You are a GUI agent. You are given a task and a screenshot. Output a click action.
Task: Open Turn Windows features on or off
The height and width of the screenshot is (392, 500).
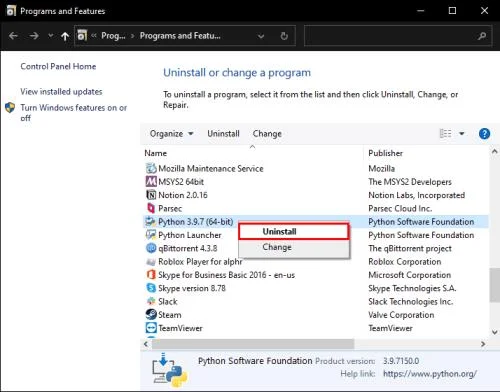click(x=74, y=113)
